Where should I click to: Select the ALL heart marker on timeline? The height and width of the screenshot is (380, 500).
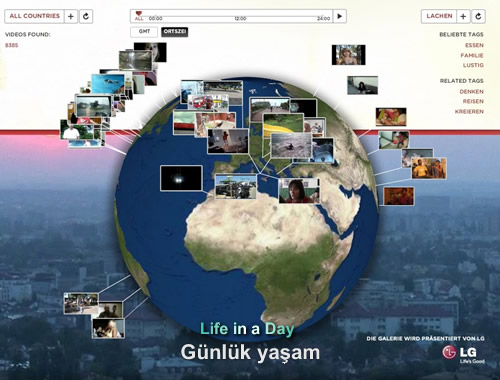click(139, 16)
